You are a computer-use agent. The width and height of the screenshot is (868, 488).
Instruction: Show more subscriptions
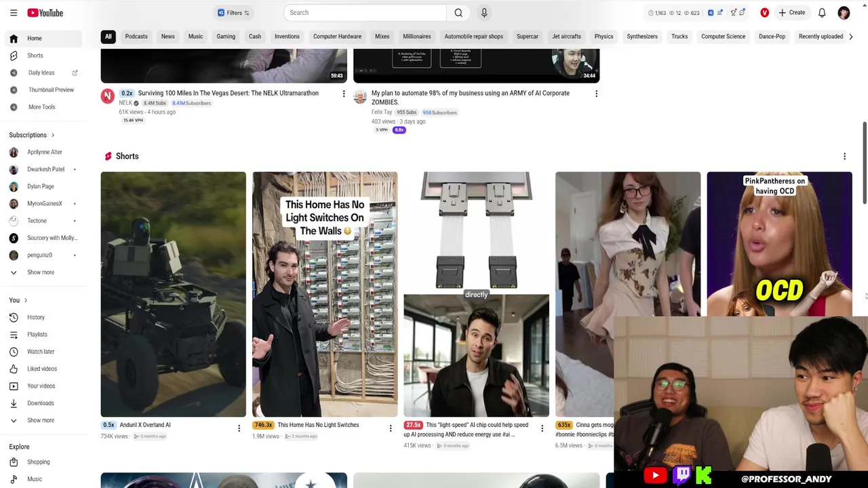(x=43, y=272)
